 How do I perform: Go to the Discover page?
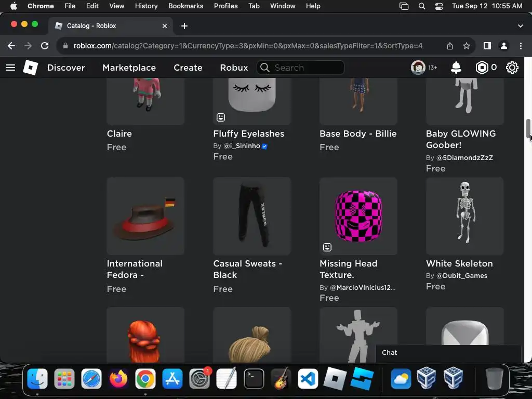pyautogui.click(x=66, y=68)
